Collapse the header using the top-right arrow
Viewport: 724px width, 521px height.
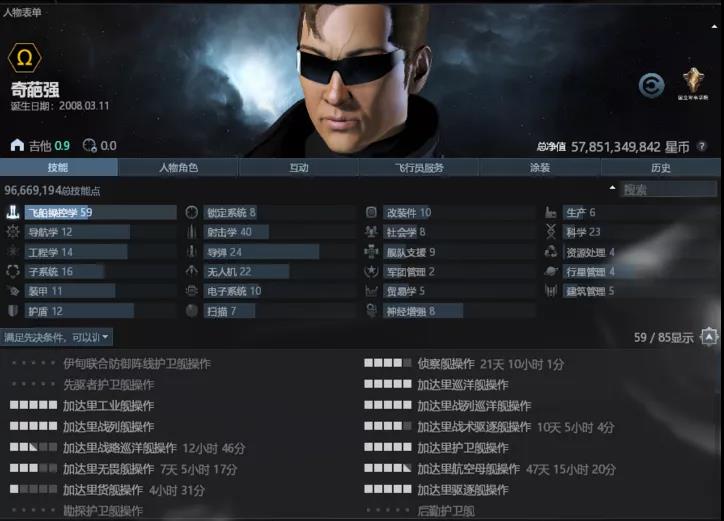(714, 27)
